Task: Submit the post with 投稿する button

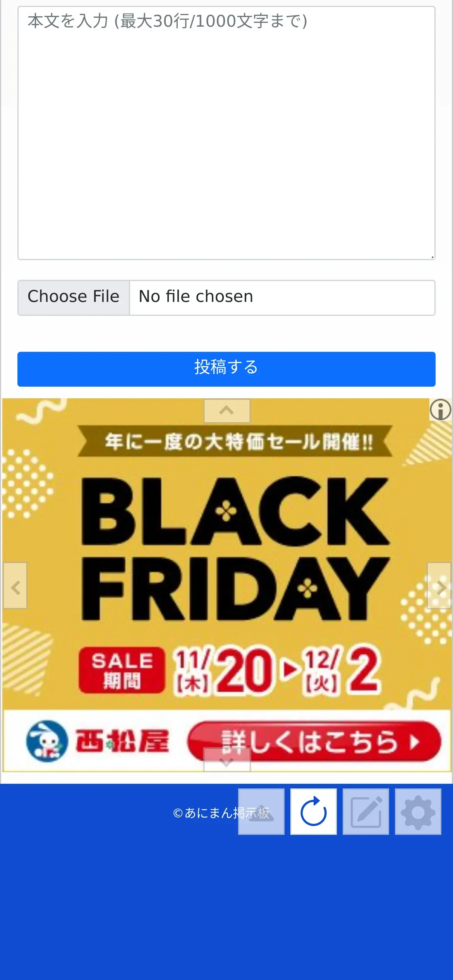Action: coord(226,369)
